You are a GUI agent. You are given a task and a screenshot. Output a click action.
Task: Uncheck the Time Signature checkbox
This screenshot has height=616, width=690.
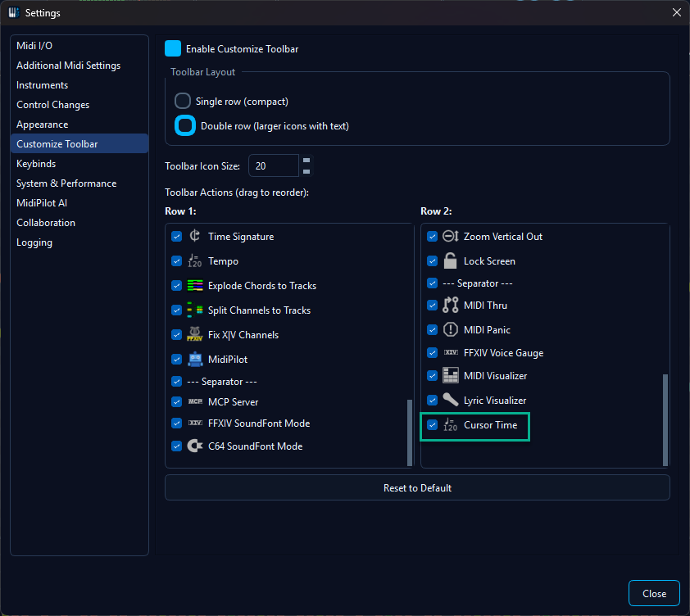(x=176, y=236)
